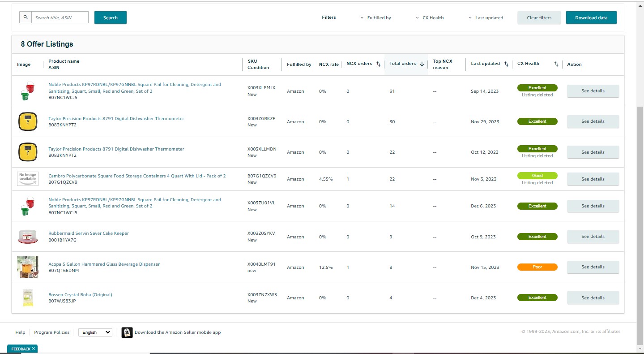Image resolution: width=644 pixels, height=354 pixels.
Task: Click the Fulfilled by column header
Action: [x=299, y=65]
